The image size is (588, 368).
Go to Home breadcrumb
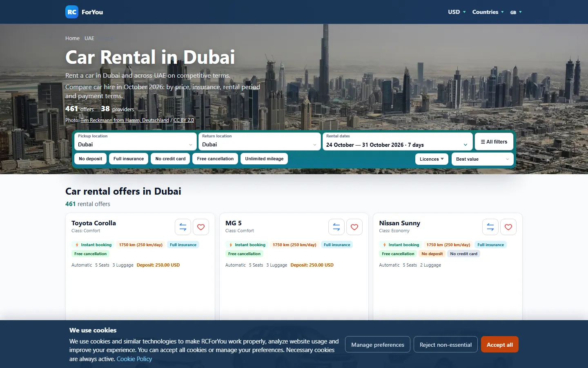click(x=72, y=38)
